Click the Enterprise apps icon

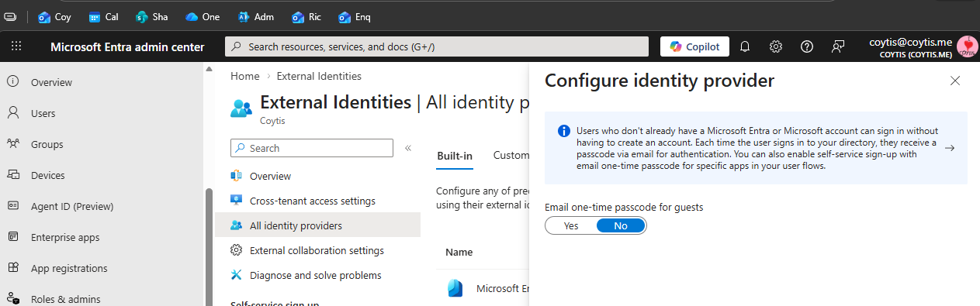point(13,237)
